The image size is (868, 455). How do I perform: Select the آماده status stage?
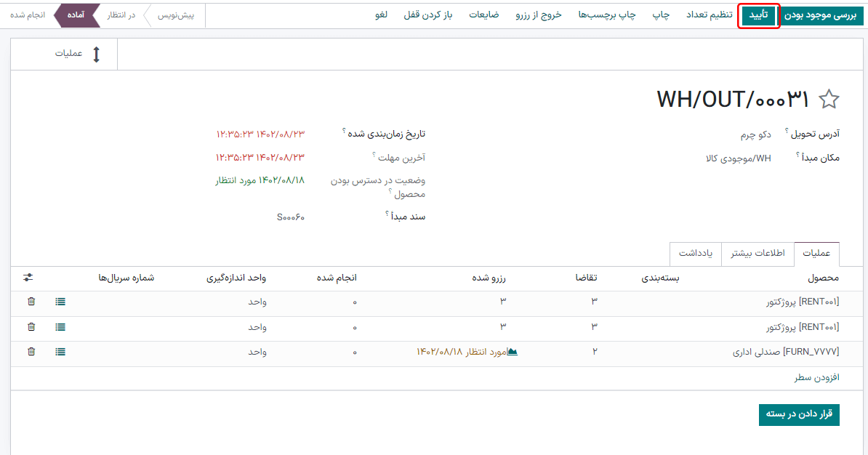point(76,15)
